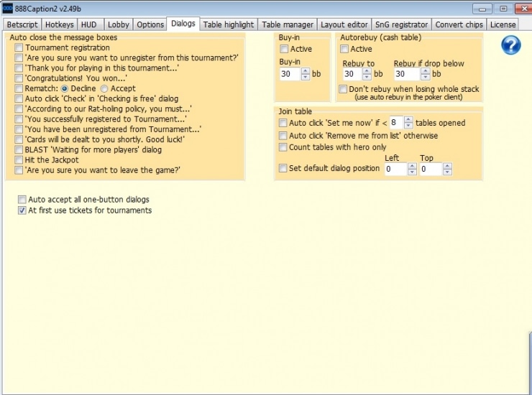Open the Layout editor tab

coord(344,24)
